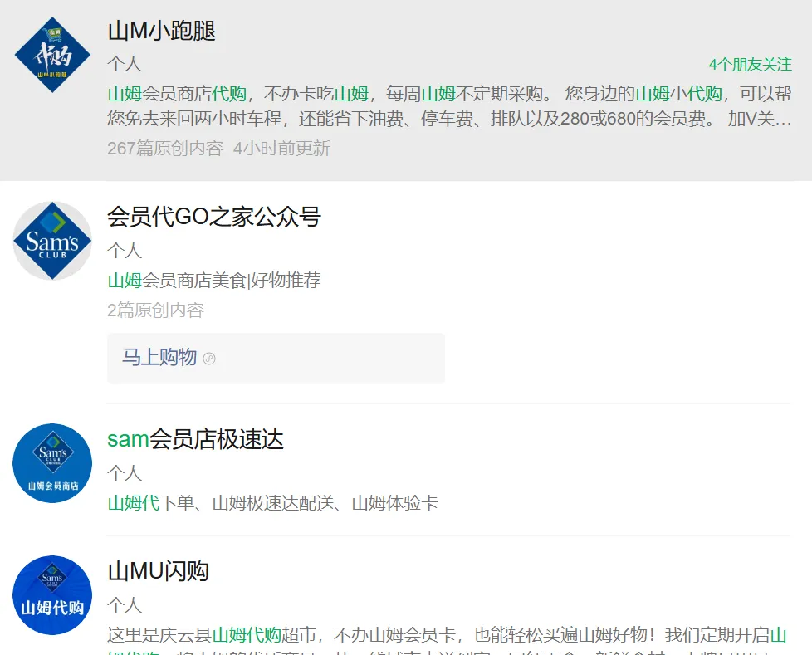Click the 个人 account type label under 山MU闪购
Image resolution: width=812 pixels, height=655 pixels.
(x=120, y=603)
